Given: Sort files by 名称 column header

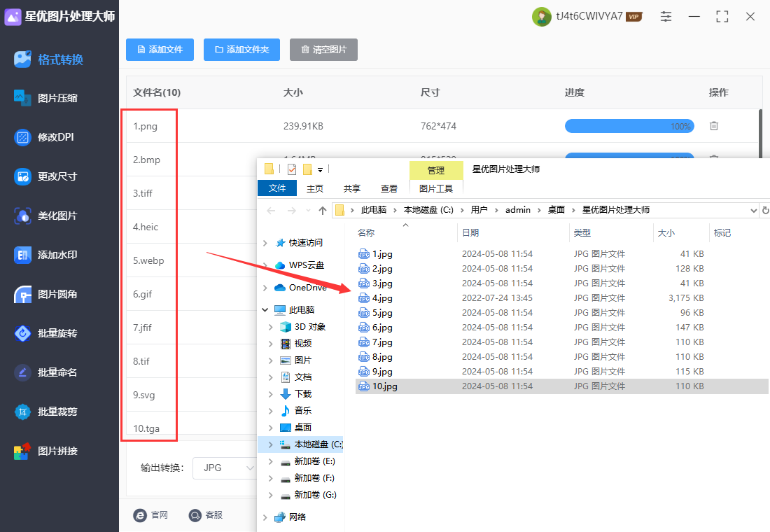Looking at the screenshot, I should coord(366,233).
